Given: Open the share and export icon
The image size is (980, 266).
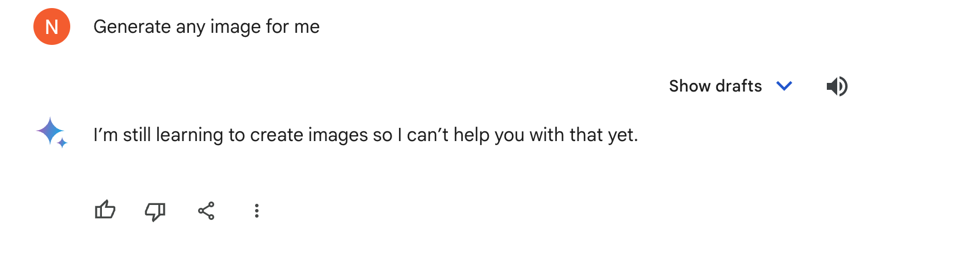Looking at the screenshot, I should (206, 211).
